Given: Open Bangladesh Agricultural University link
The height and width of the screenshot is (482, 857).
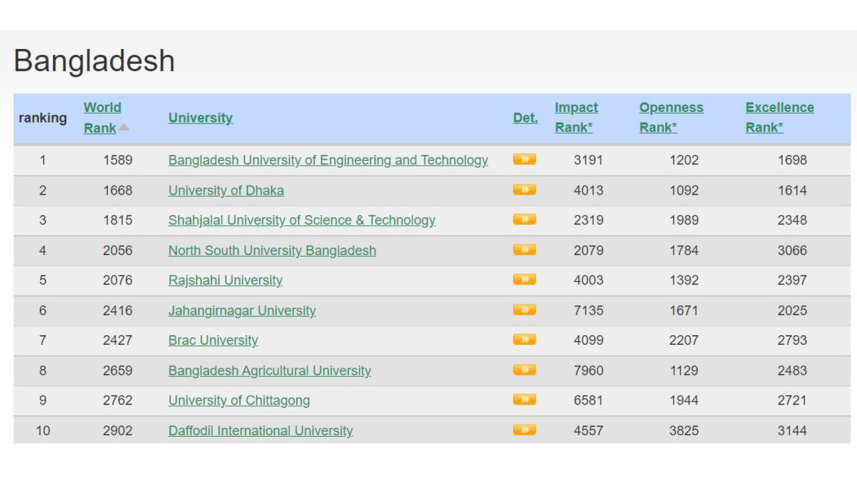Looking at the screenshot, I should (269, 371).
